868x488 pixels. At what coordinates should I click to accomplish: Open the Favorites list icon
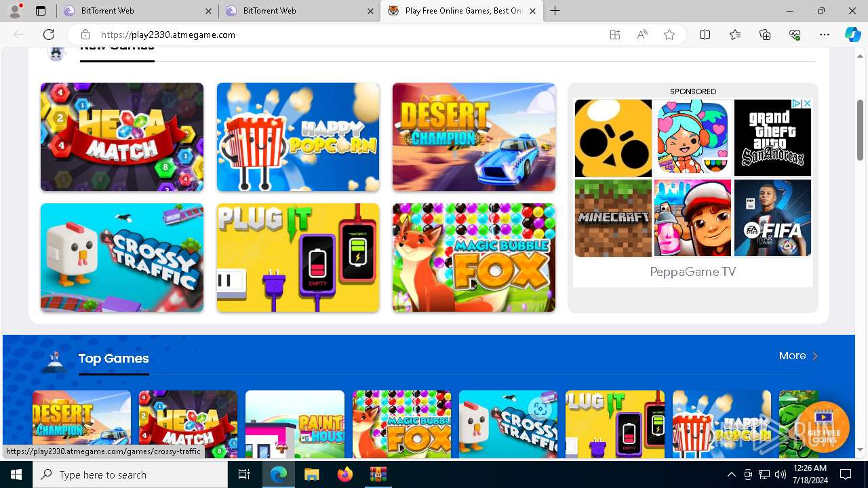click(x=735, y=35)
